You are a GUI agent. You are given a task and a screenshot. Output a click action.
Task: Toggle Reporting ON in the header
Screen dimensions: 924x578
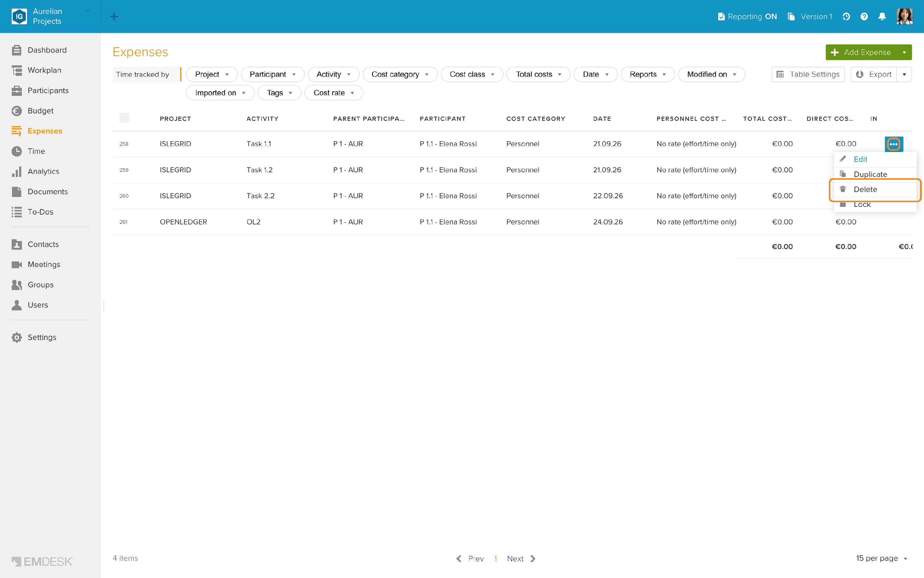click(x=747, y=16)
